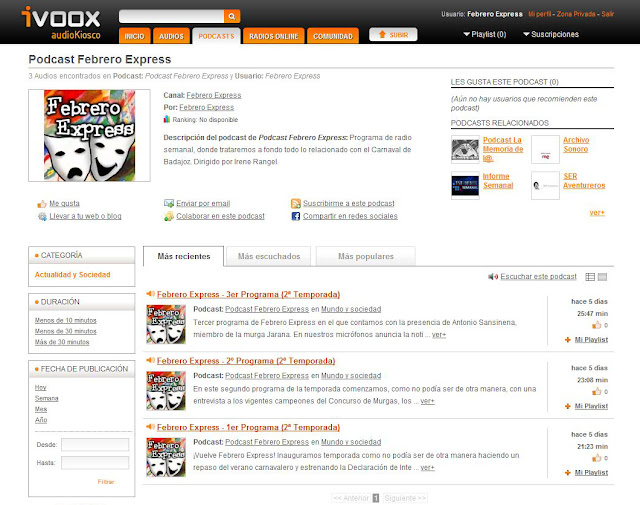Open the Informe Semanal thumbnail
Image resolution: width=640 pixels, height=505 pixels.
(x=465, y=185)
